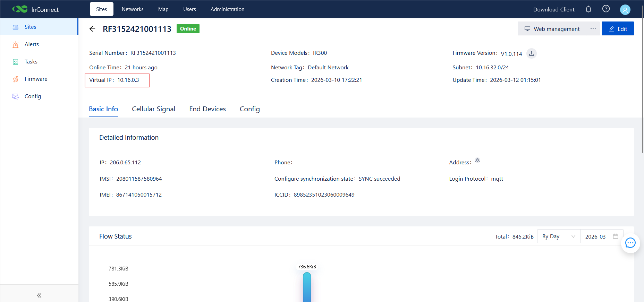Screen dimensions: 644x302
Task: Click the IP address 206.0.65.112
Action: point(125,163)
